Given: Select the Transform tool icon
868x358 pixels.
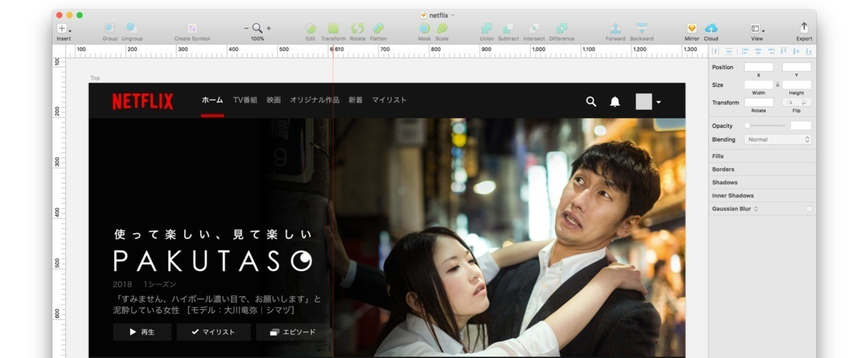Looking at the screenshot, I should (333, 28).
